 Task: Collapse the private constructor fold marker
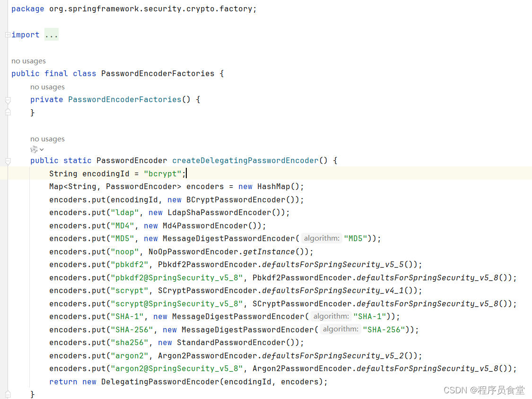8,100
